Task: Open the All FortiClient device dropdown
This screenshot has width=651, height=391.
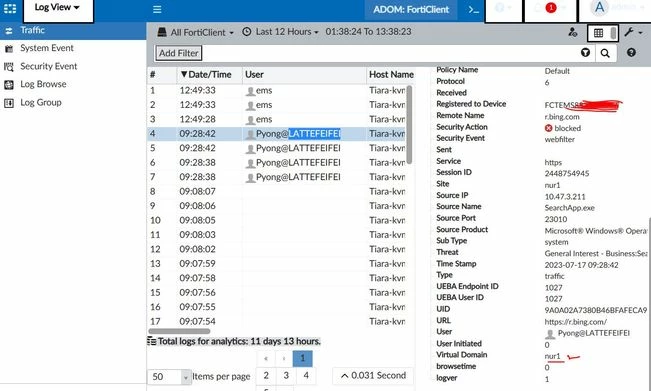Action: 196,32
